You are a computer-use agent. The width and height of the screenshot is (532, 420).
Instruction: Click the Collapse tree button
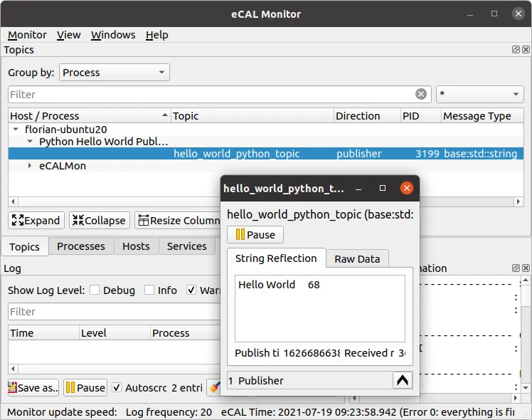tap(99, 221)
